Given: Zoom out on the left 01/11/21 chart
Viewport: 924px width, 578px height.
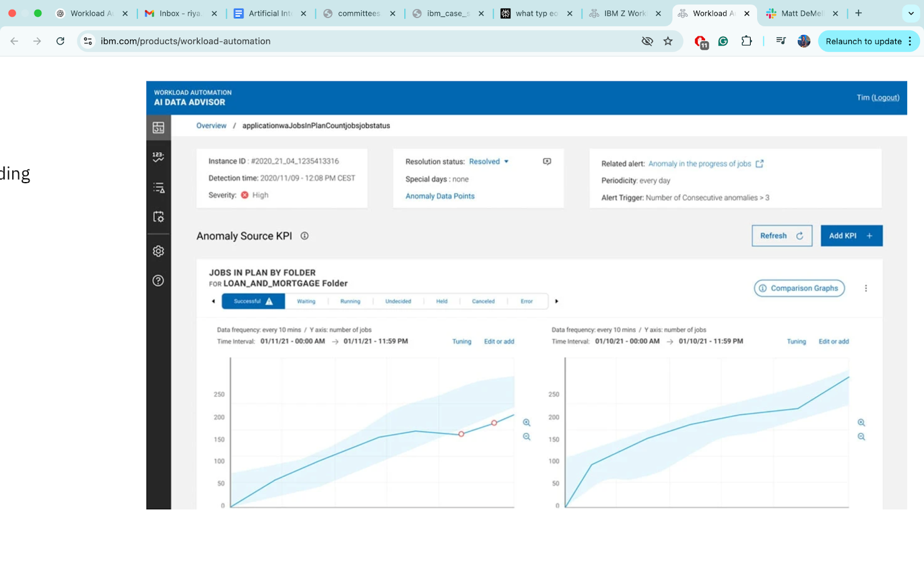Looking at the screenshot, I should point(527,437).
